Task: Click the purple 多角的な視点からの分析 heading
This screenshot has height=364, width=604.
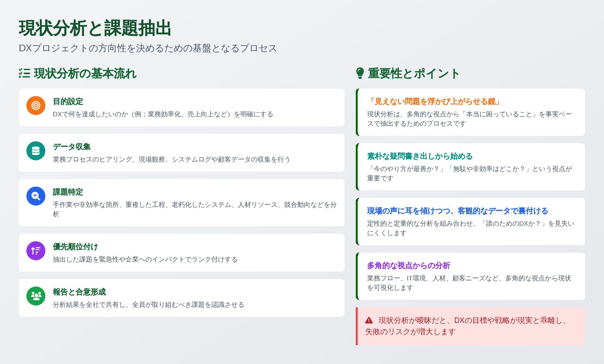Action: tap(408, 266)
